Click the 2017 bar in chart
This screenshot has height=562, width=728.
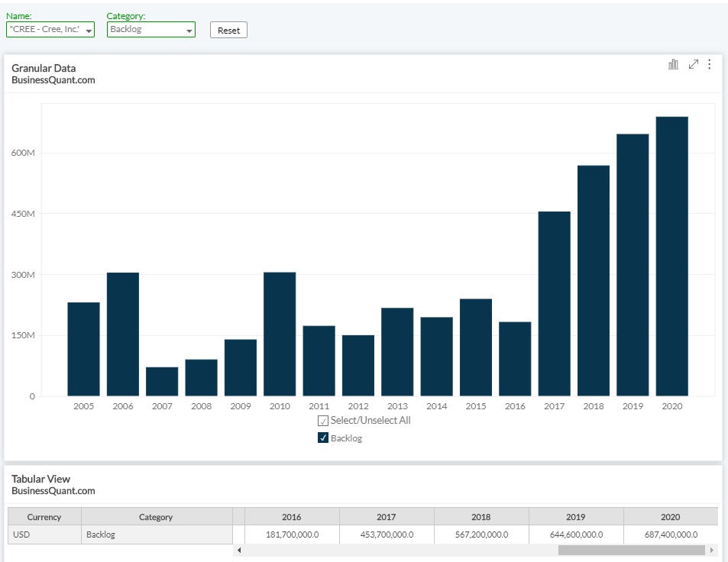point(555,303)
